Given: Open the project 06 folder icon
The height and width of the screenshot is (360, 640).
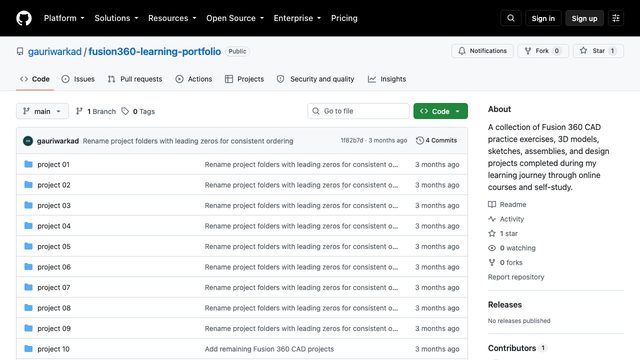Looking at the screenshot, I should 28,267.
